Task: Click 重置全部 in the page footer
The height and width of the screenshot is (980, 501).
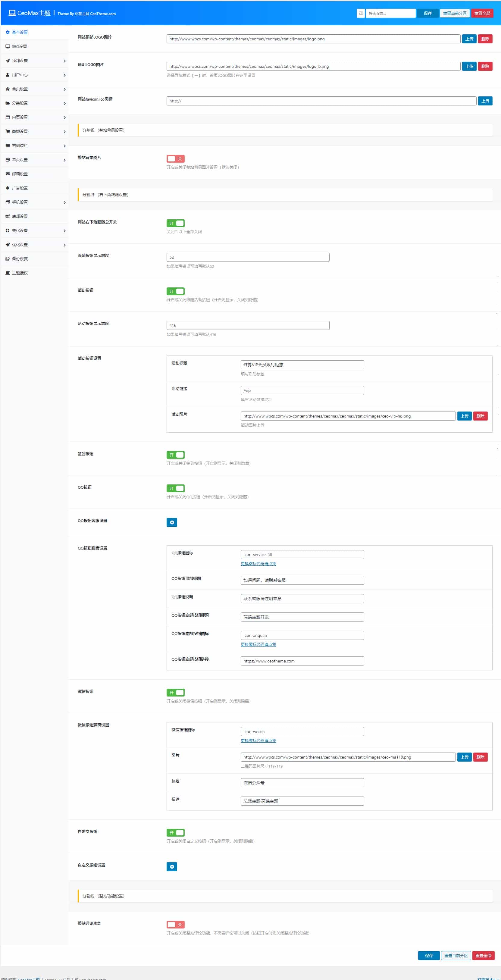Action: [483, 955]
